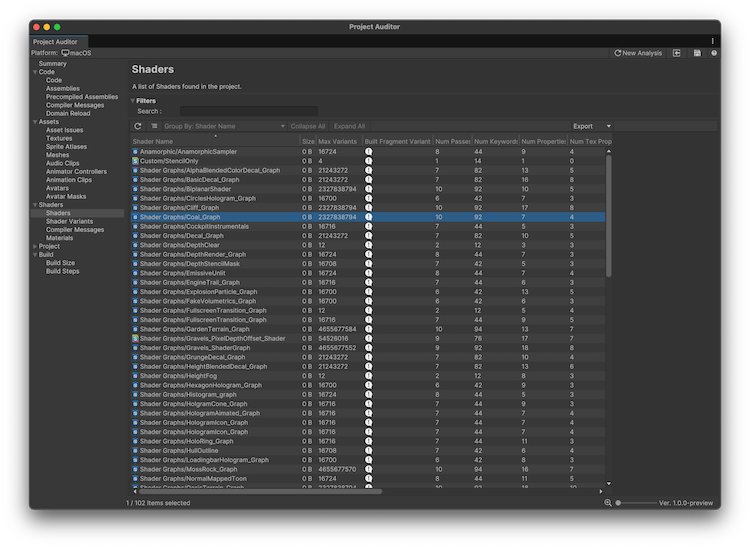Open help via the question mark icon

pos(714,53)
